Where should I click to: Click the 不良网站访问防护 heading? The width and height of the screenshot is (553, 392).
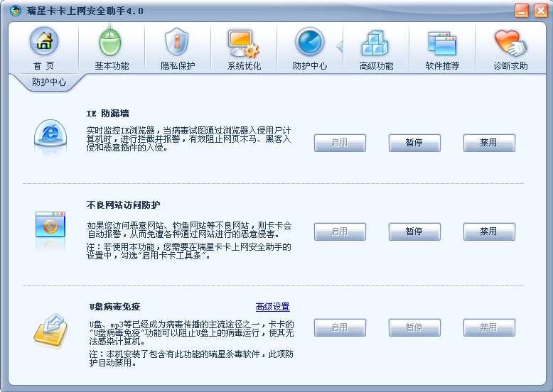coord(123,205)
